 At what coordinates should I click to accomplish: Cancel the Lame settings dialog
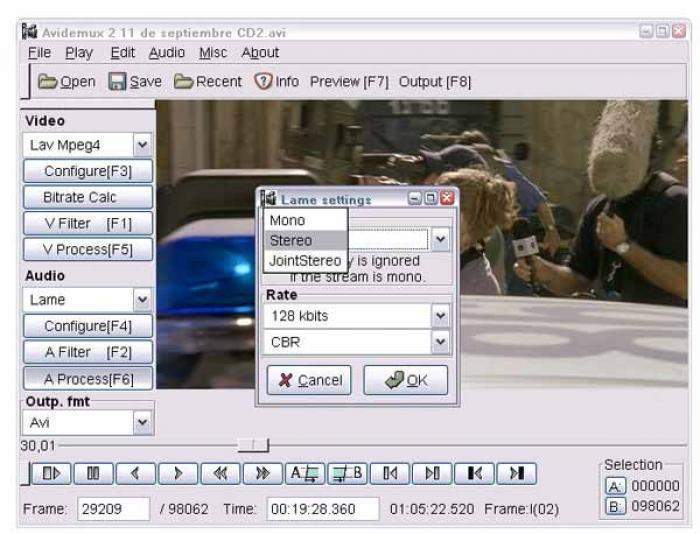pyautogui.click(x=308, y=380)
